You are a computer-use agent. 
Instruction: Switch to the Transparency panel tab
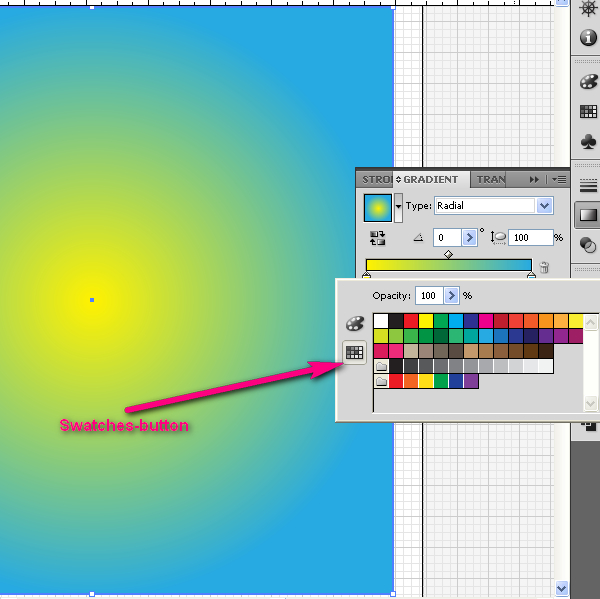click(491, 179)
